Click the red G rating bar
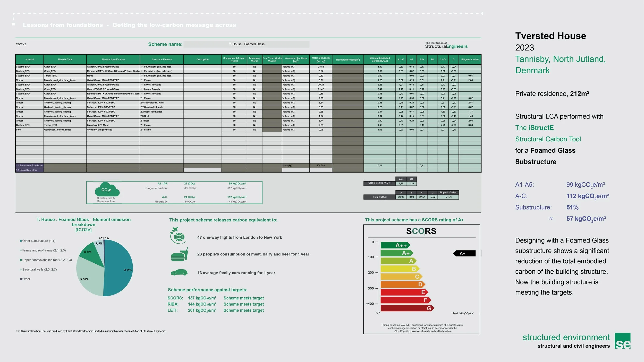 click(x=406, y=308)
